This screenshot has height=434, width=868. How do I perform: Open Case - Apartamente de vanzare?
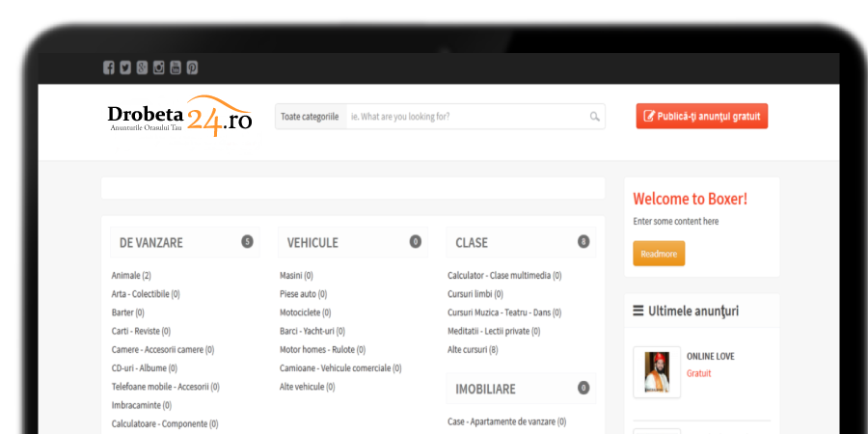507,421
